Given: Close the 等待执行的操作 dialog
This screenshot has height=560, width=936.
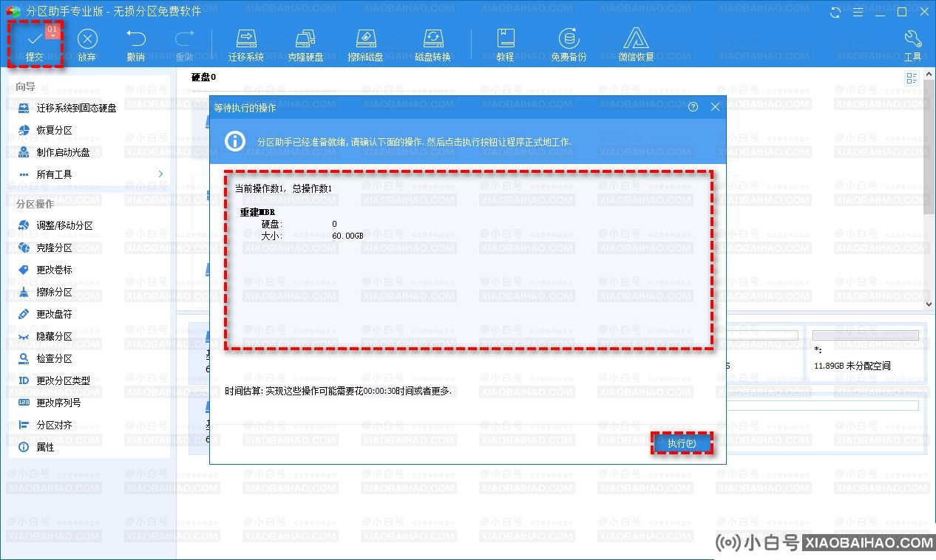Looking at the screenshot, I should 715,107.
